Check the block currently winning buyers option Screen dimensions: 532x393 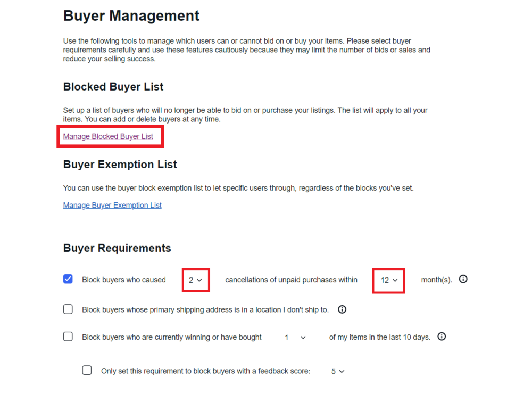click(68, 337)
